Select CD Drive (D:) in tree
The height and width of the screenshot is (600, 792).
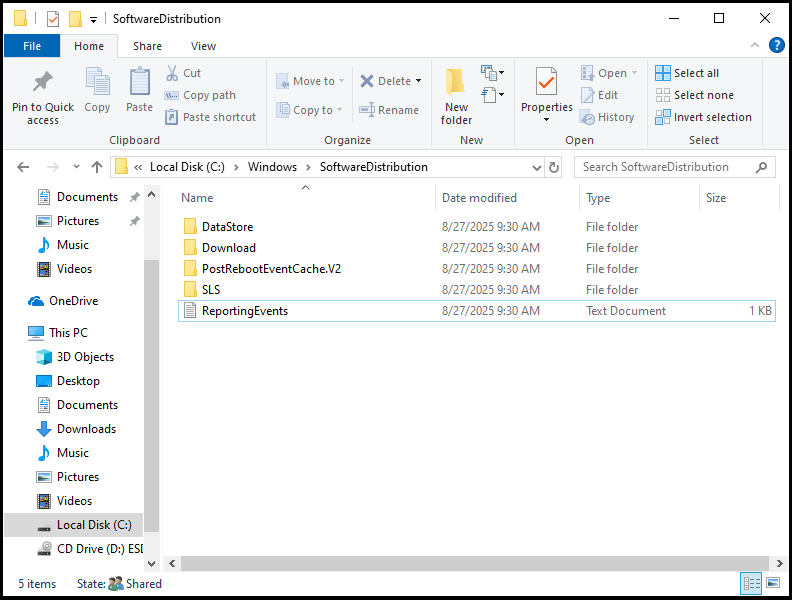click(90, 549)
